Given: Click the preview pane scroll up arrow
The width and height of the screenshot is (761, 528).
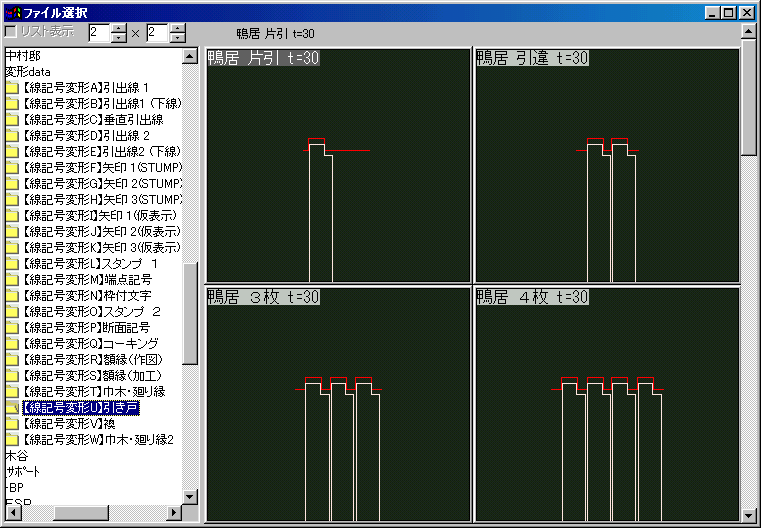Looking at the screenshot, I should [749, 32].
